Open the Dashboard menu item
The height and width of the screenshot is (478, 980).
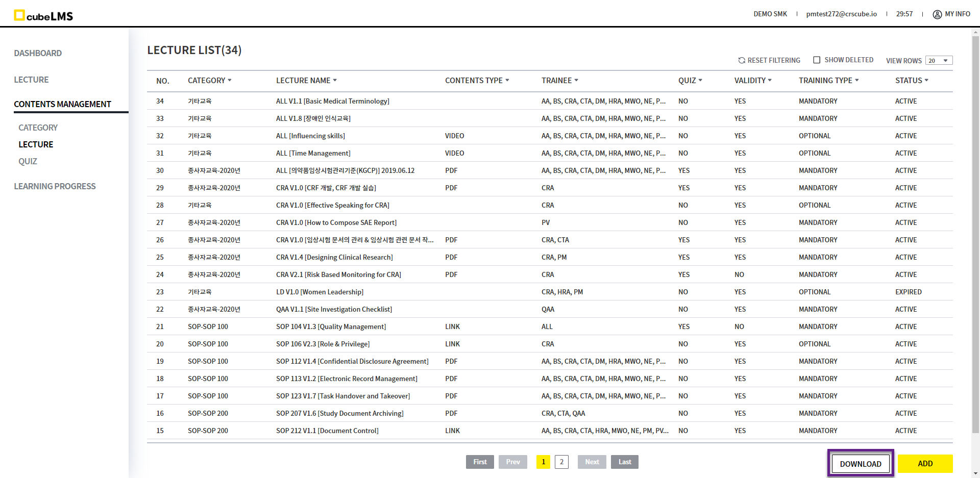point(38,53)
